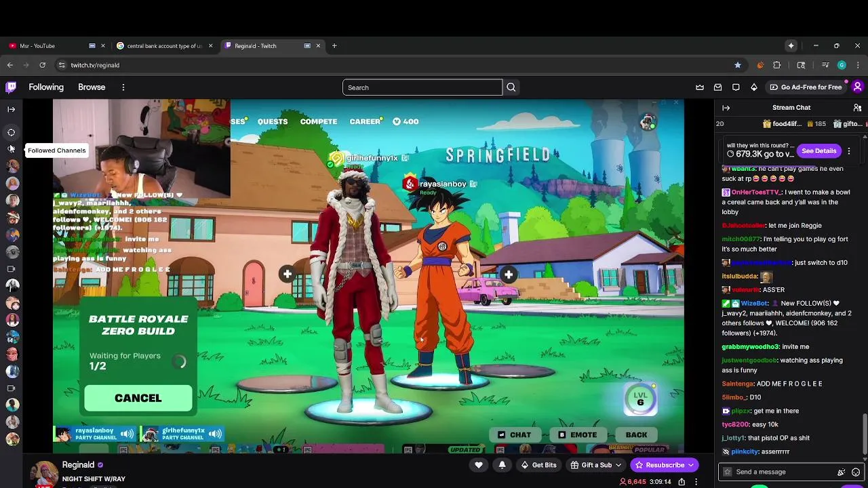Open Chrome three-dot menu
Image resolution: width=868 pixels, height=488 pixels.
pos(858,65)
